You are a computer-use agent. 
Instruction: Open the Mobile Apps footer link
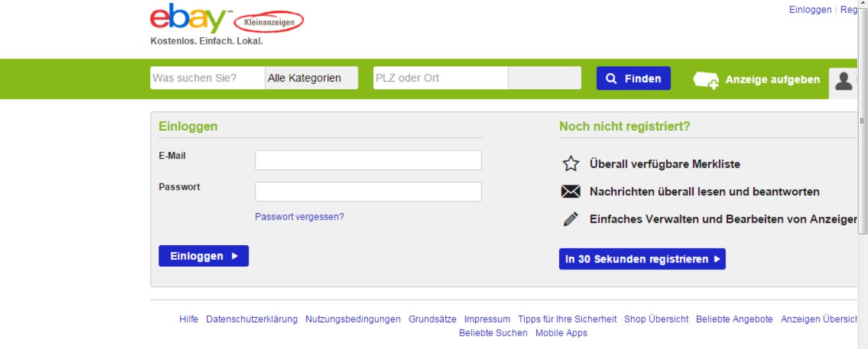[561, 333]
